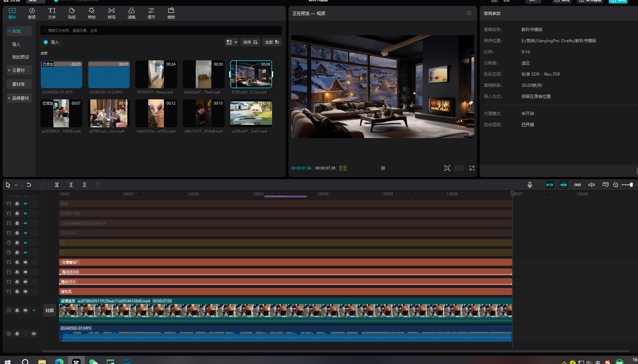Switch to the 文本 text tab
638x364 pixels.
52,13
